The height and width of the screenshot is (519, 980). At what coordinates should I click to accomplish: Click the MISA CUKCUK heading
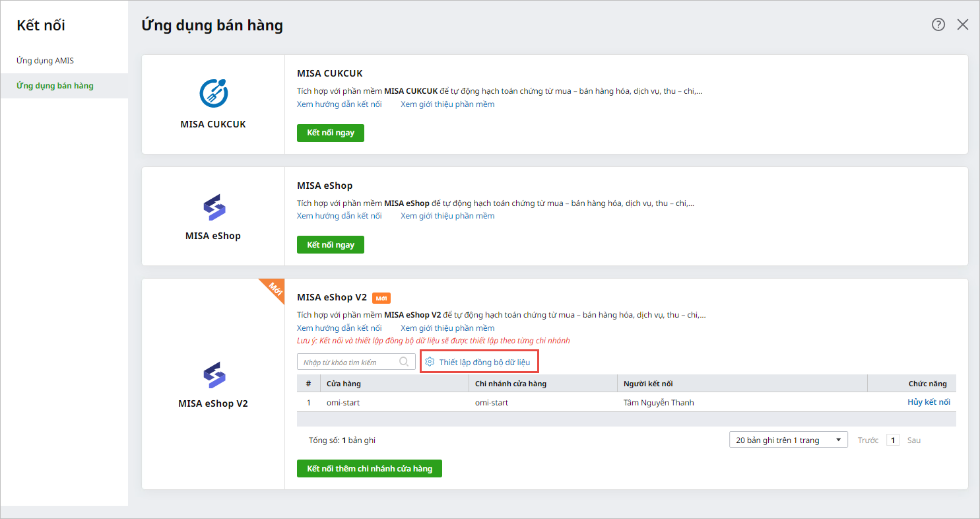click(x=330, y=73)
